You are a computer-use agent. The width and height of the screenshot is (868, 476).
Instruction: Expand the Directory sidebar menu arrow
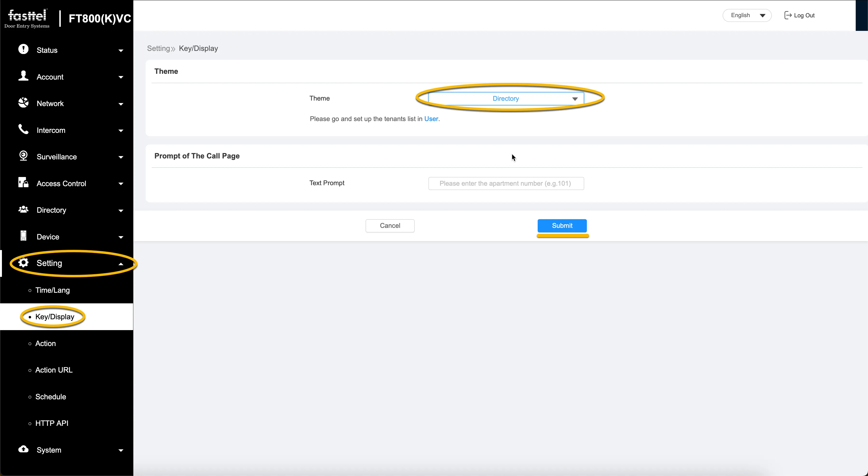[121, 211]
